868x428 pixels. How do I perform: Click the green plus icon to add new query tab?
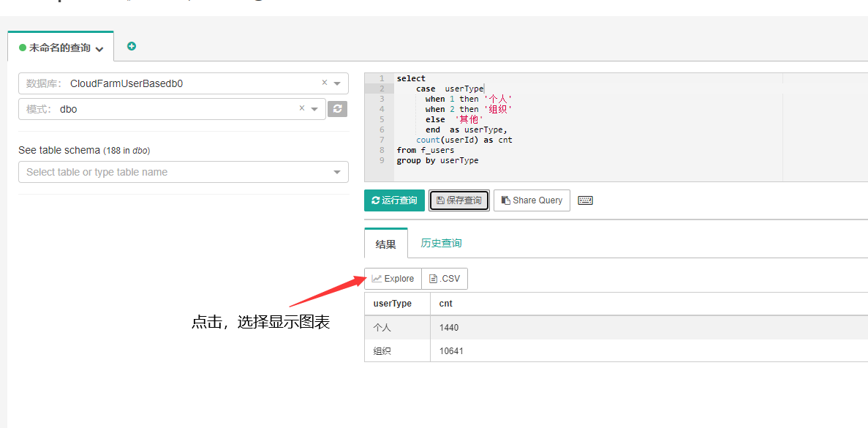[132, 45]
